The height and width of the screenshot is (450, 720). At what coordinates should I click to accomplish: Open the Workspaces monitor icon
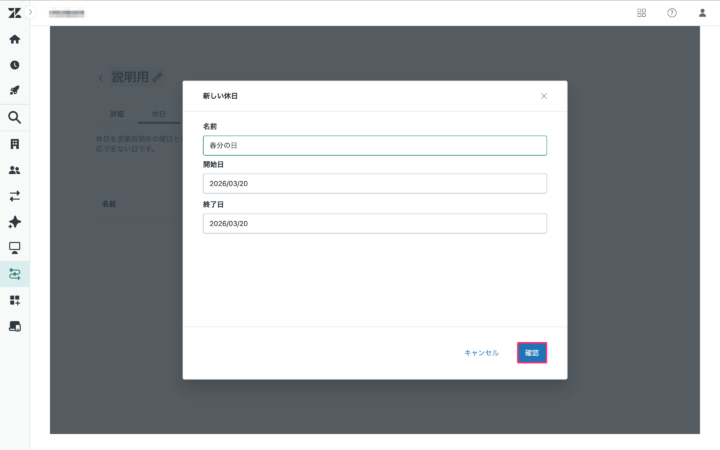[x=14, y=247]
